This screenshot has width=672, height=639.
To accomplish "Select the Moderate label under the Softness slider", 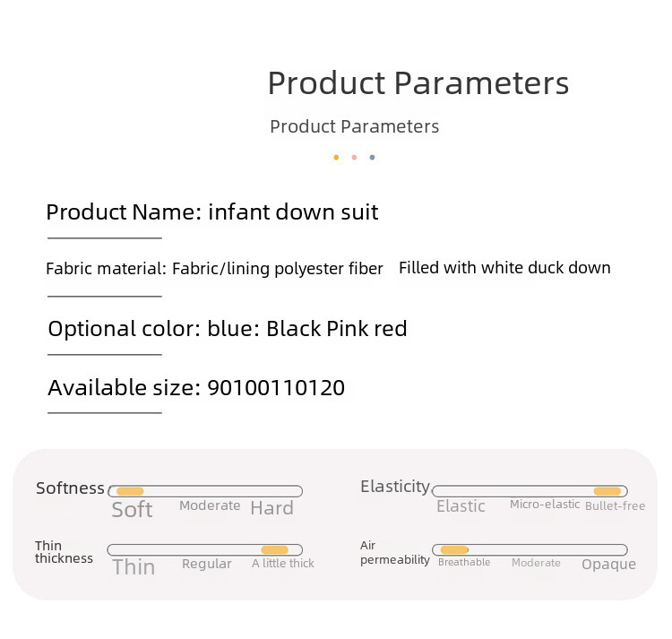I will 210,505.
